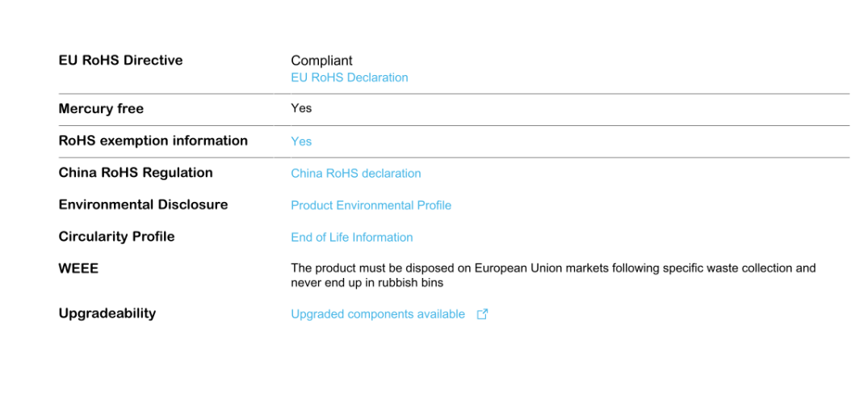868x404 pixels.
Task: Click the WEEE disposal description paragraph
Action: (x=553, y=276)
